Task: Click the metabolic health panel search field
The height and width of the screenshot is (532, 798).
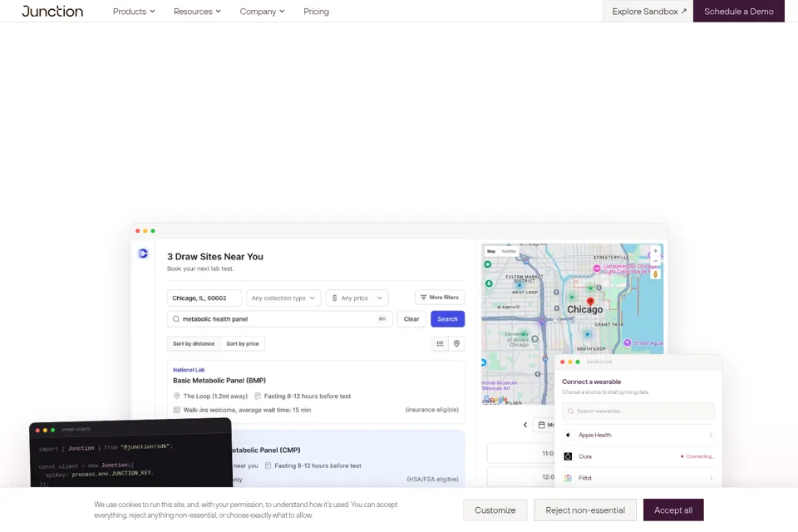Action: tap(279, 318)
